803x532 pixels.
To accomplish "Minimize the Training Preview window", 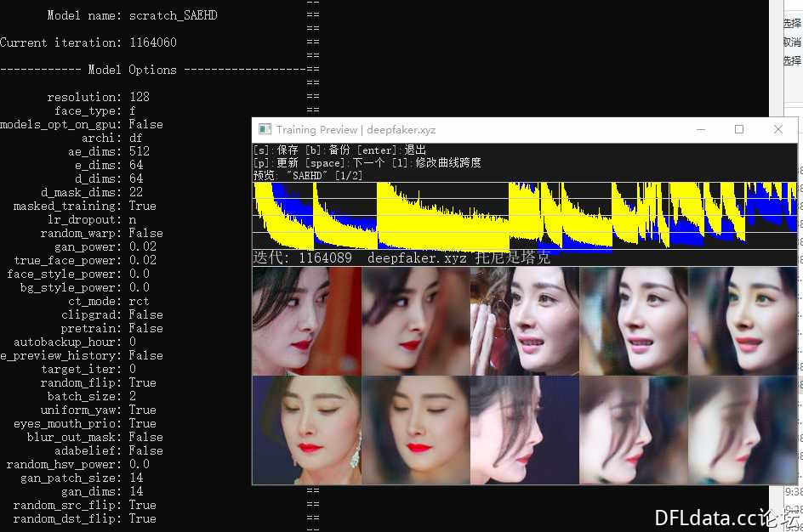I will pyautogui.click(x=701, y=130).
